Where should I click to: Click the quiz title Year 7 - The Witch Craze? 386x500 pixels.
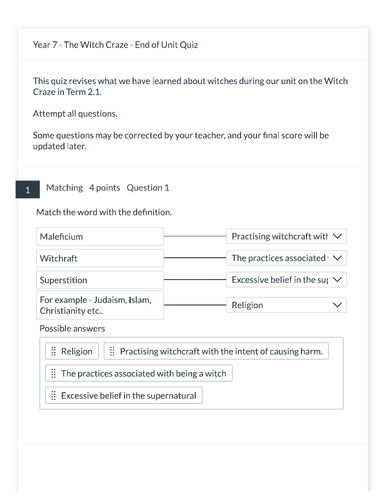[x=115, y=45]
